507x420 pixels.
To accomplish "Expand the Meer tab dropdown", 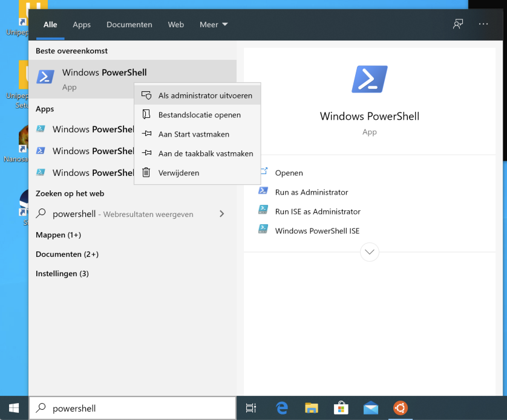I will [213, 24].
